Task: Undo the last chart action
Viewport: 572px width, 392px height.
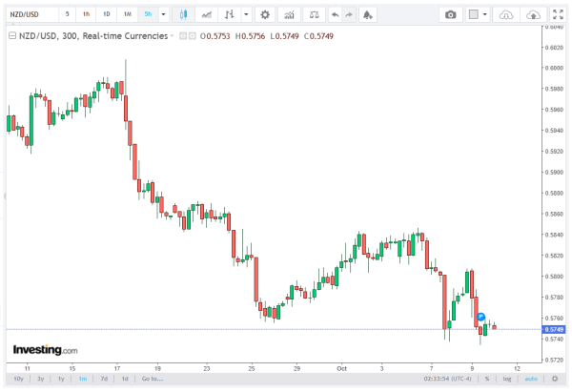Action: click(335, 15)
